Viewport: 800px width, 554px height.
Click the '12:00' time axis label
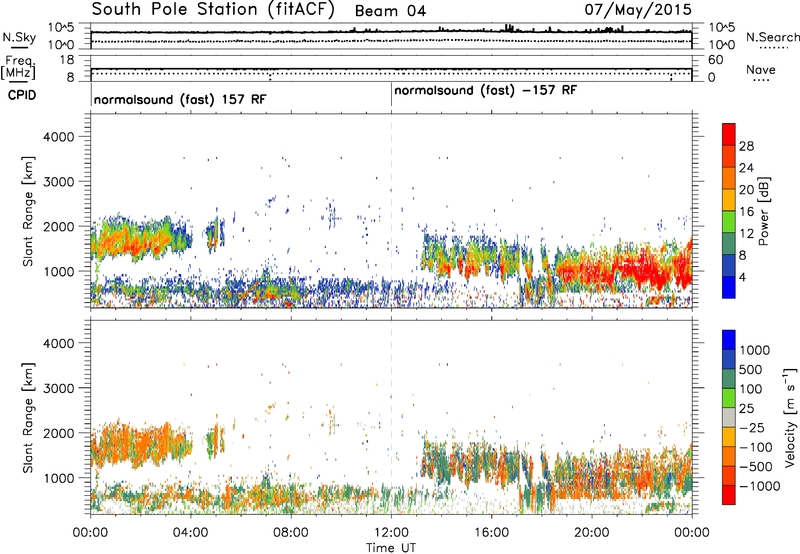point(391,533)
